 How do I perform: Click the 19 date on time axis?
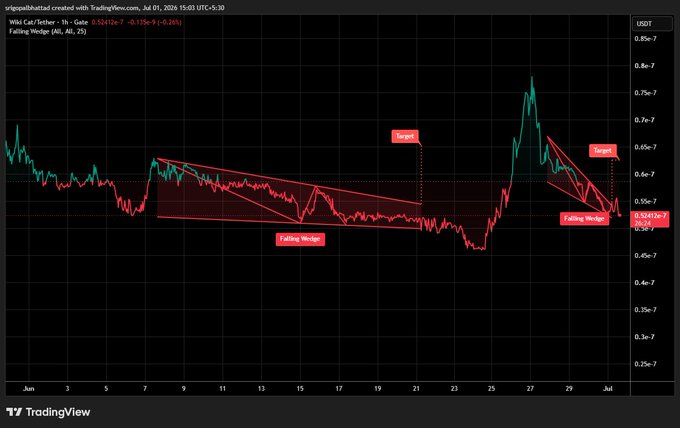[x=378, y=389]
